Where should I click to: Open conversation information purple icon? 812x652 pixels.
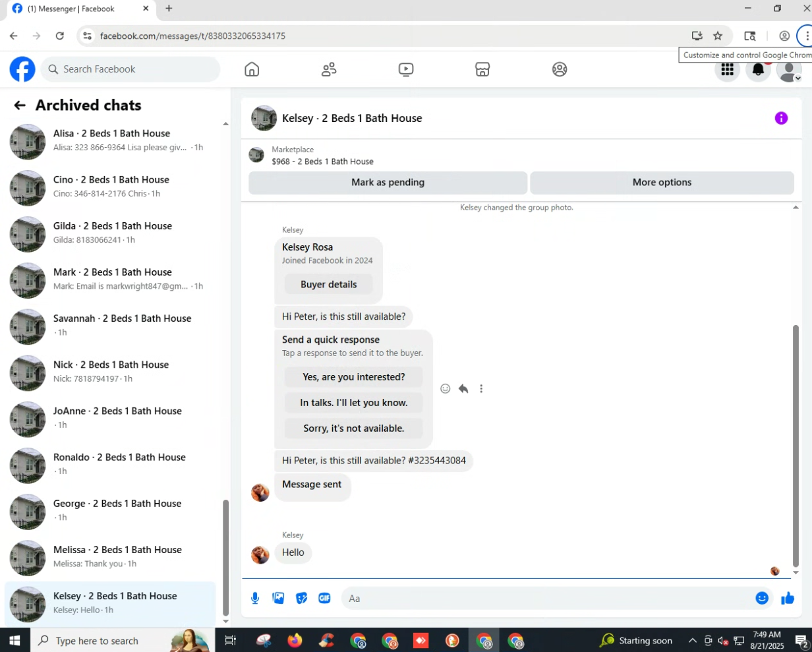click(x=781, y=118)
